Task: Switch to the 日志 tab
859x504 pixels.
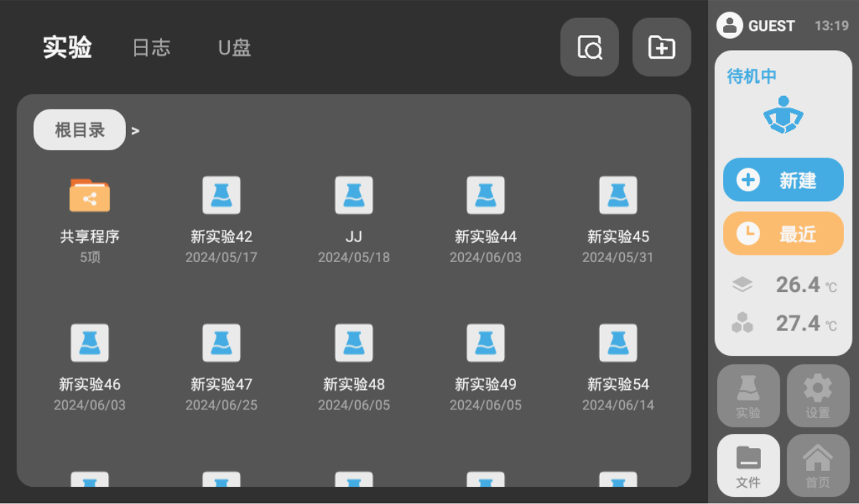Action: pyautogui.click(x=152, y=48)
